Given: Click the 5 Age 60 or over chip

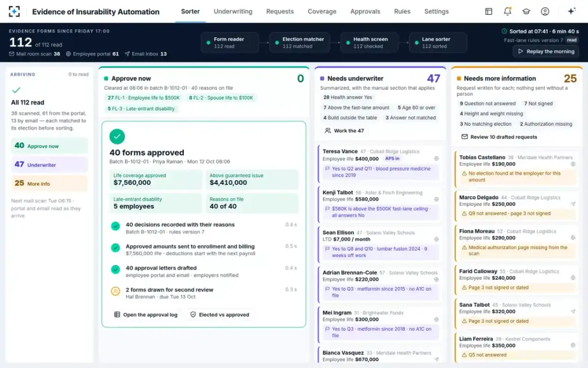Looking at the screenshot, I should (x=417, y=107).
